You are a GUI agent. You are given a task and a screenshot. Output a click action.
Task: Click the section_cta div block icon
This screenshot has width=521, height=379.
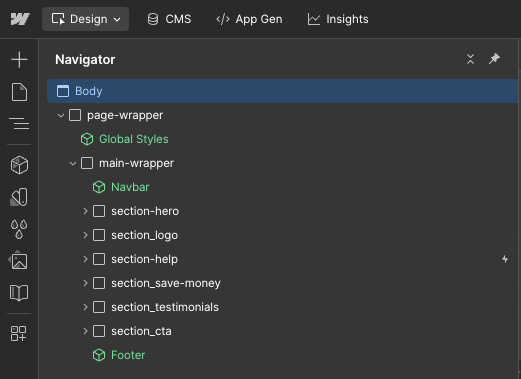pos(99,331)
